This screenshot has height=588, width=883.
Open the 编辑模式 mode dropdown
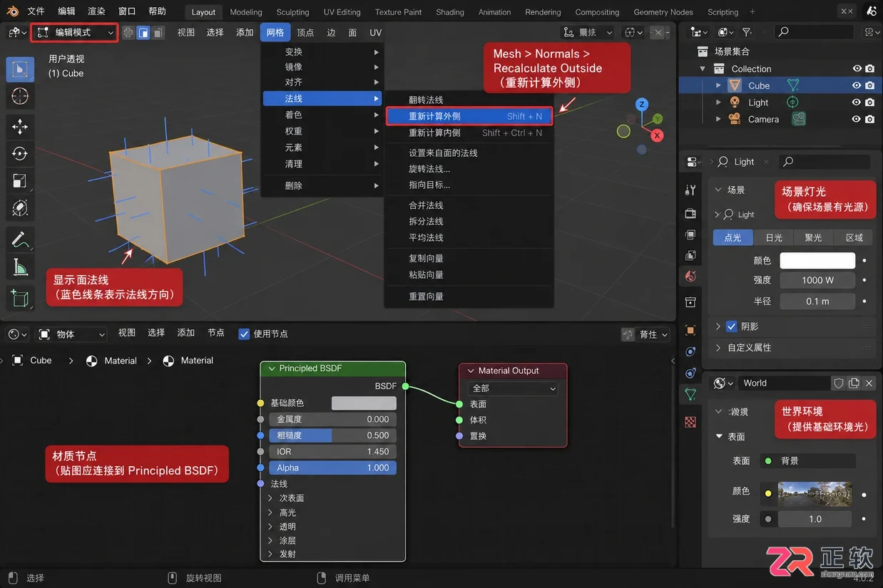[x=74, y=32]
